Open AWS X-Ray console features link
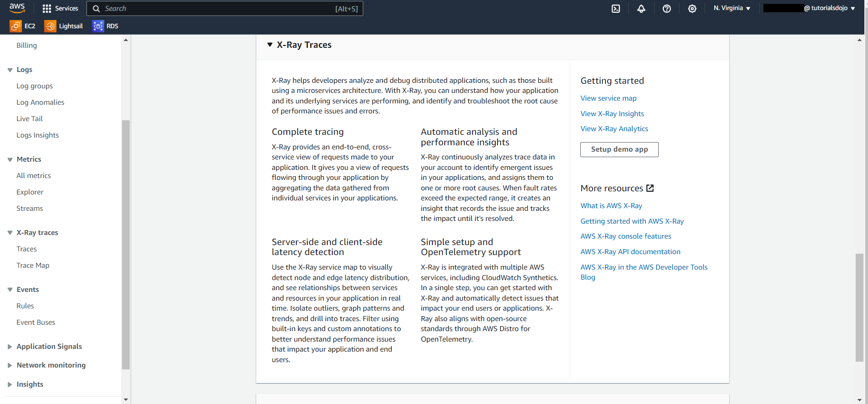868x404 pixels. coord(626,236)
